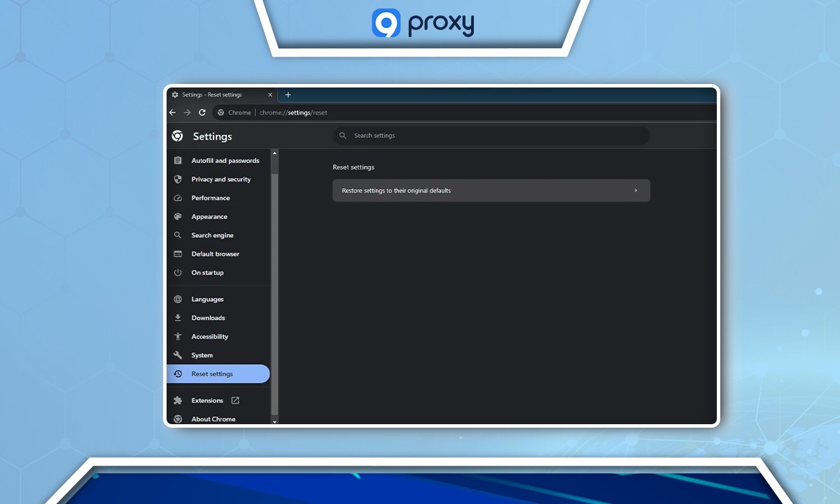Click the On startup power icon
The image size is (840, 504).
point(178,272)
